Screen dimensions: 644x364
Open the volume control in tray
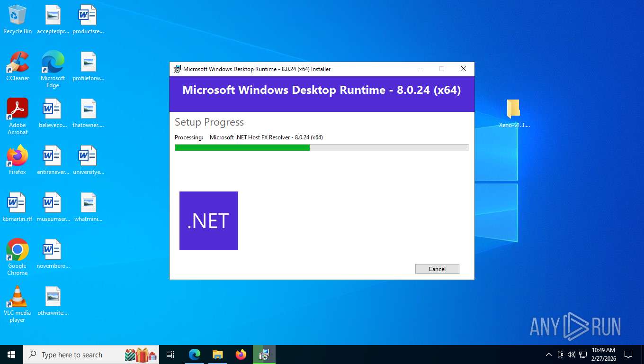click(571, 355)
